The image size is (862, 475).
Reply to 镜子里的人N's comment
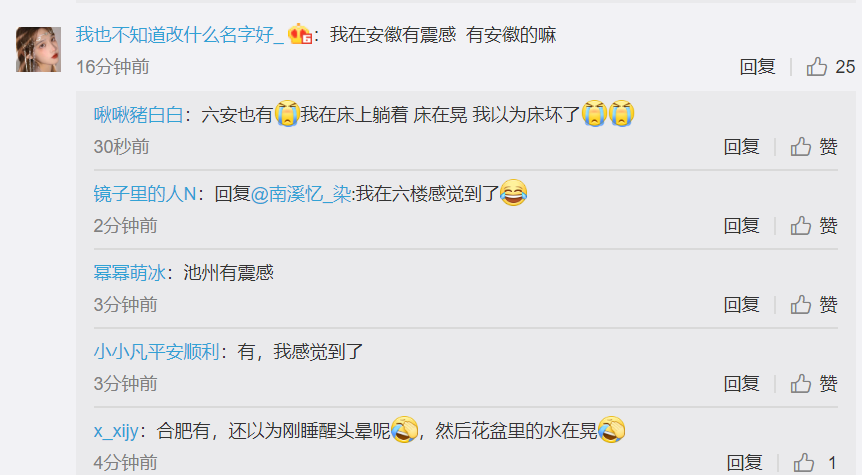[742, 225]
